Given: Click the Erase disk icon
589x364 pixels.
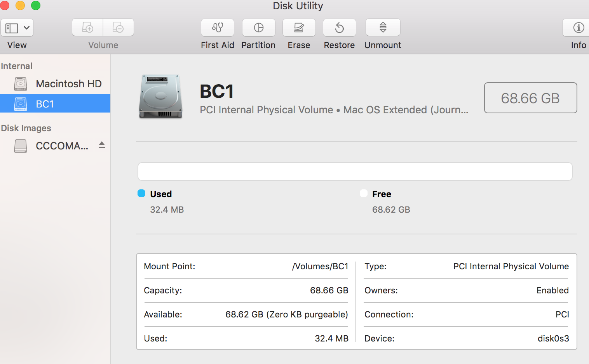Looking at the screenshot, I should click(x=299, y=28).
